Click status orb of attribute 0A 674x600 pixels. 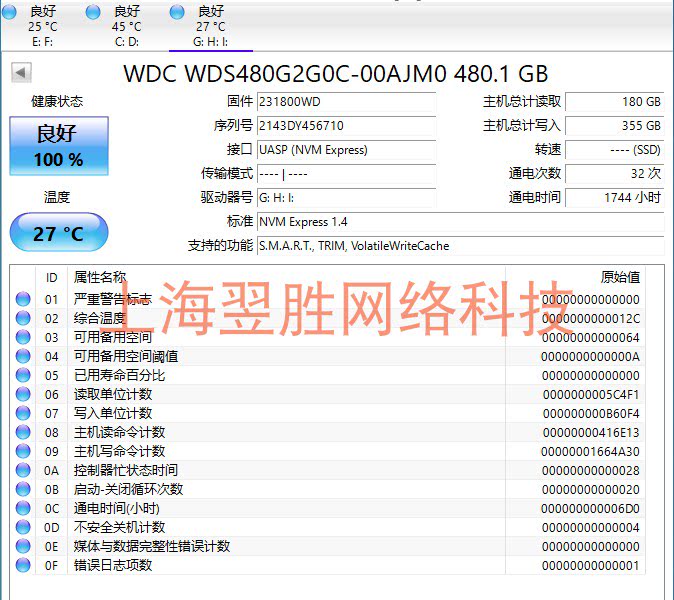click(23, 470)
